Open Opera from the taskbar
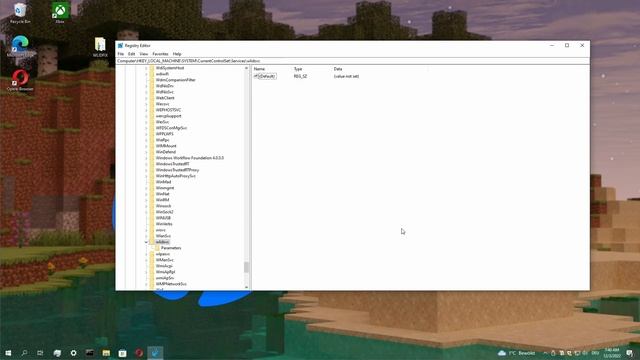 pyautogui.click(x=139, y=353)
